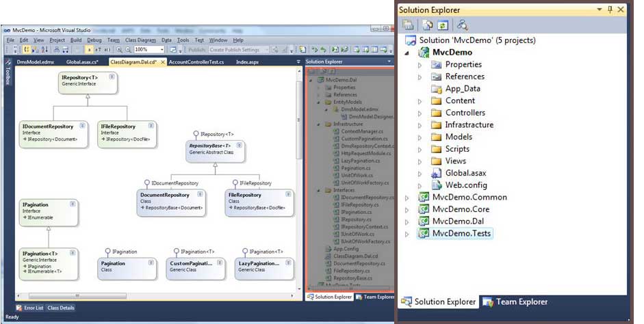Click Group by Kind icon in diagram toolbar
Image resolution: width=644 pixels, height=324 pixels.
(x=27, y=50)
